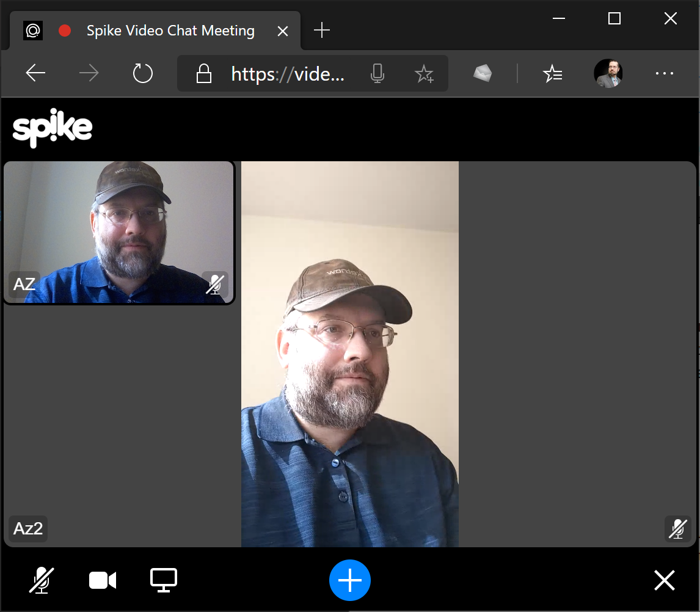This screenshot has height=612, width=700.
Task: Toggle favorite status with the address bar star
Action: point(425,73)
